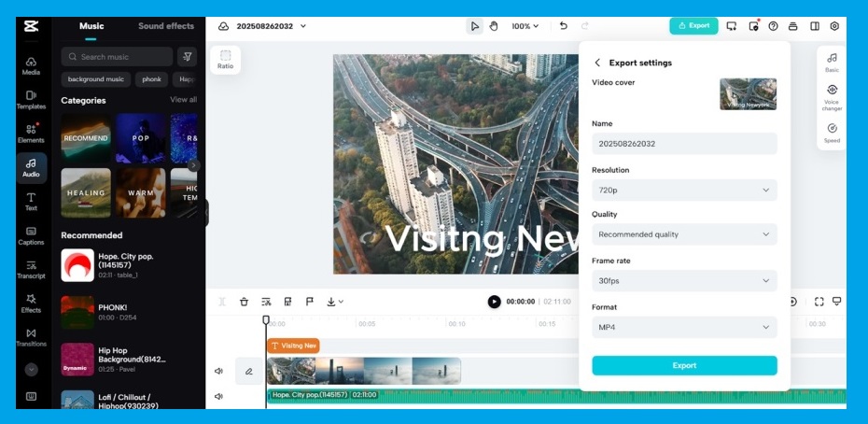Screen dimensions: 868x424
Task: Switch to the Sound effects tab
Action: click(x=166, y=26)
